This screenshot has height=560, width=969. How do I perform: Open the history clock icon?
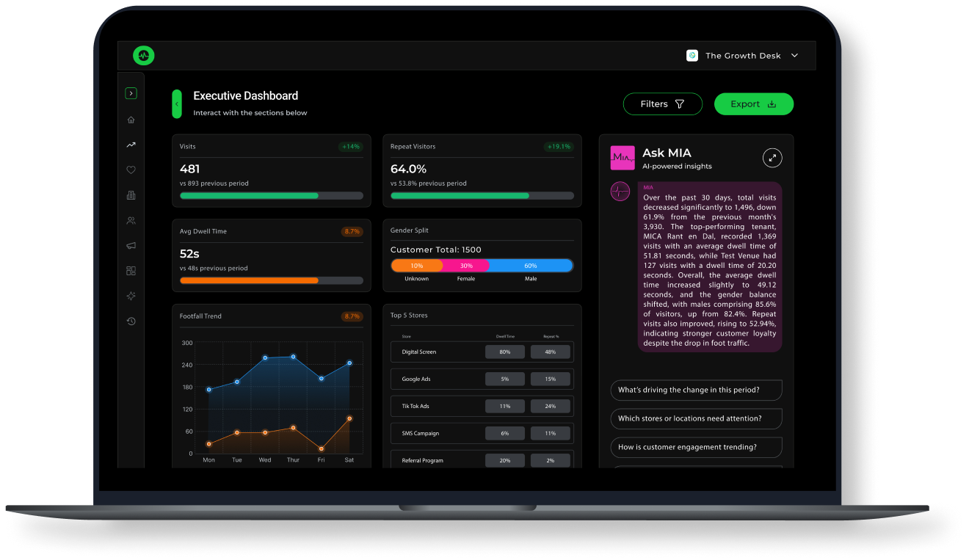coord(131,321)
